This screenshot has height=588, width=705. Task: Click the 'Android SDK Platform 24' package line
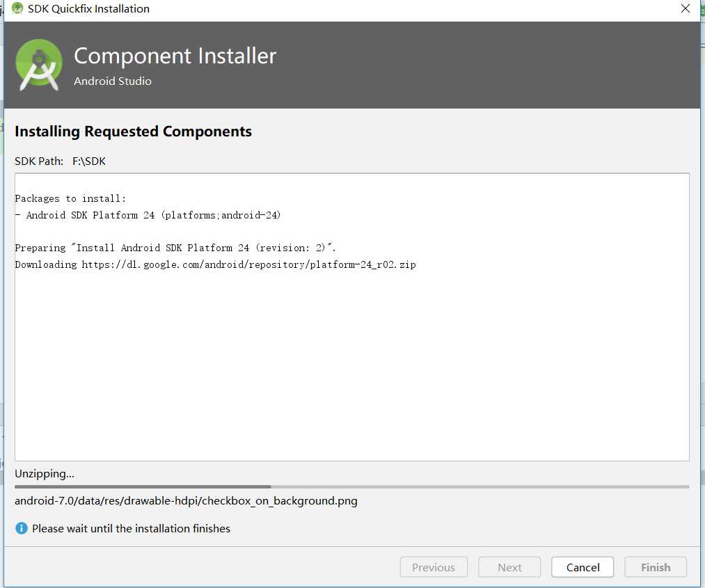148,215
